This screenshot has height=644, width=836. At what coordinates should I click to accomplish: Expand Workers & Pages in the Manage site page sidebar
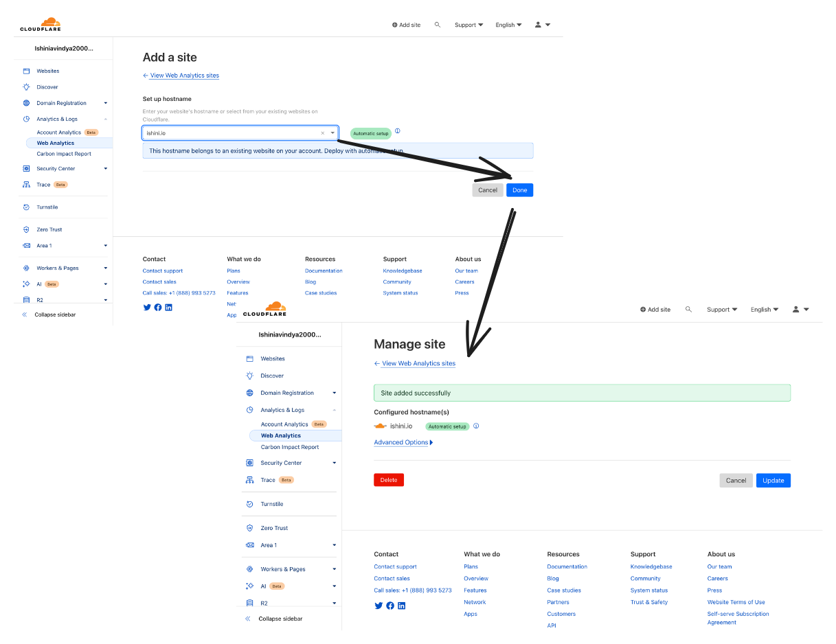335,569
